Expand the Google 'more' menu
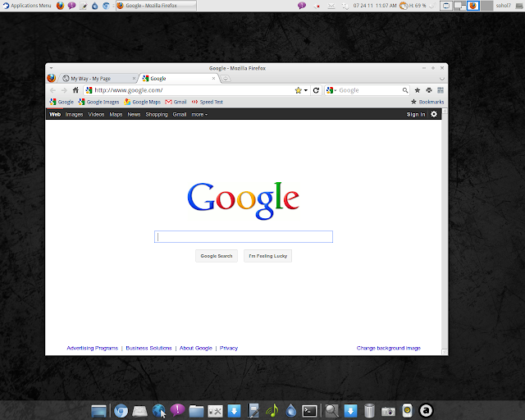Image resolution: width=525 pixels, height=420 pixels. pyautogui.click(x=199, y=115)
